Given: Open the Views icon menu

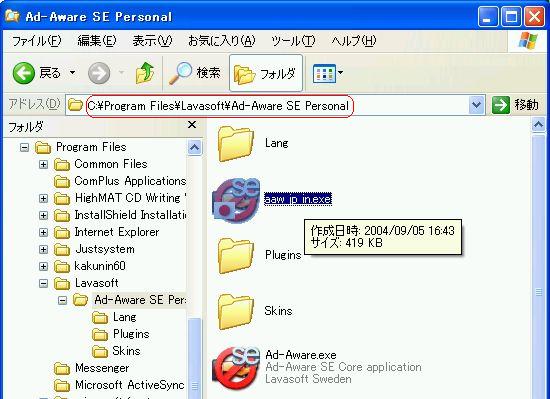Looking at the screenshot, I should (x=324, y=73).
